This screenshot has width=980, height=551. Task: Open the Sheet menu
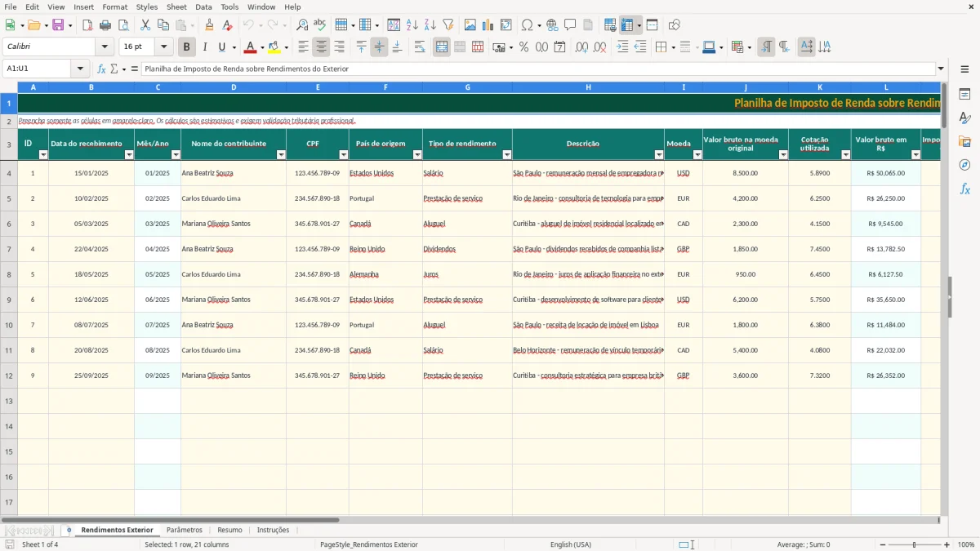pyautogui.click(x=176, y=7)
